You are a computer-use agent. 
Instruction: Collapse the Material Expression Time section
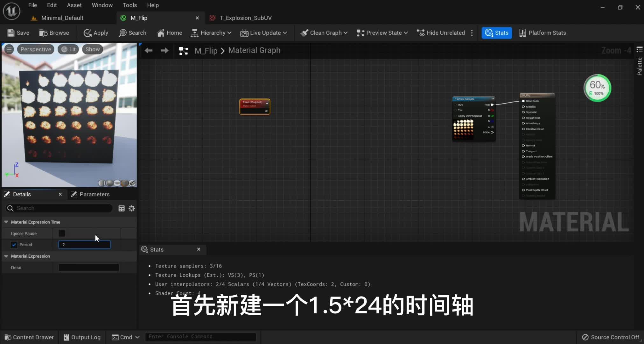pyautogui.click(x=6, y=222)
